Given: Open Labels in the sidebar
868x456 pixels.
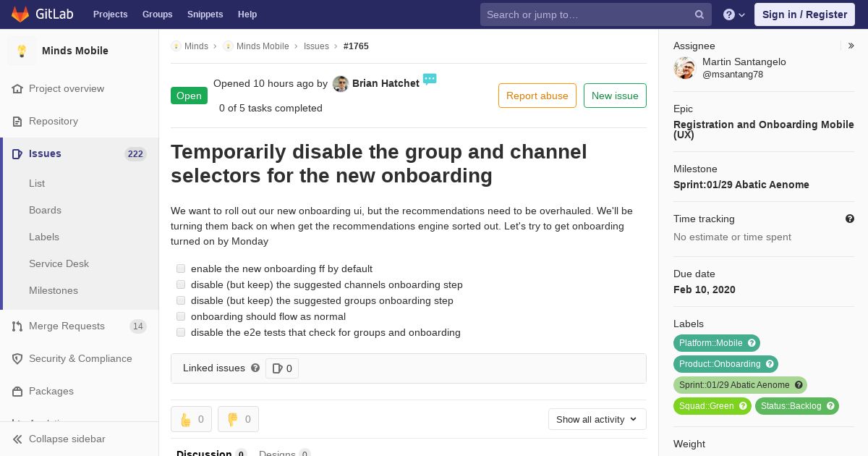Looking at the screenshot, I should tap(44, 237).
